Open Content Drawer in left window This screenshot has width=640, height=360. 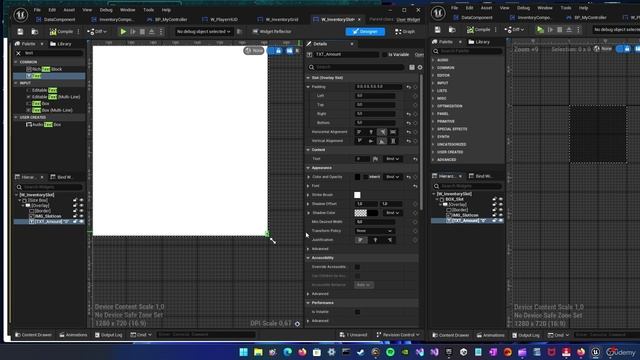click(33, 335)
